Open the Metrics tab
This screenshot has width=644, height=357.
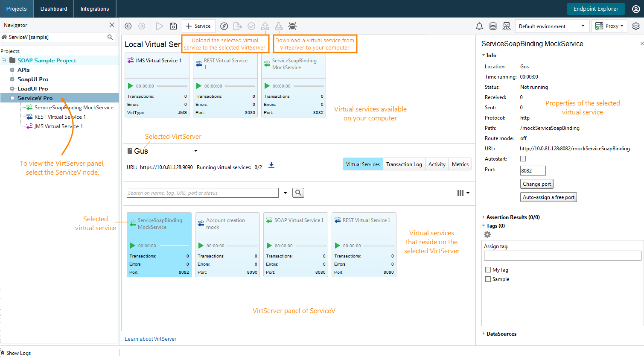(460, 164)
